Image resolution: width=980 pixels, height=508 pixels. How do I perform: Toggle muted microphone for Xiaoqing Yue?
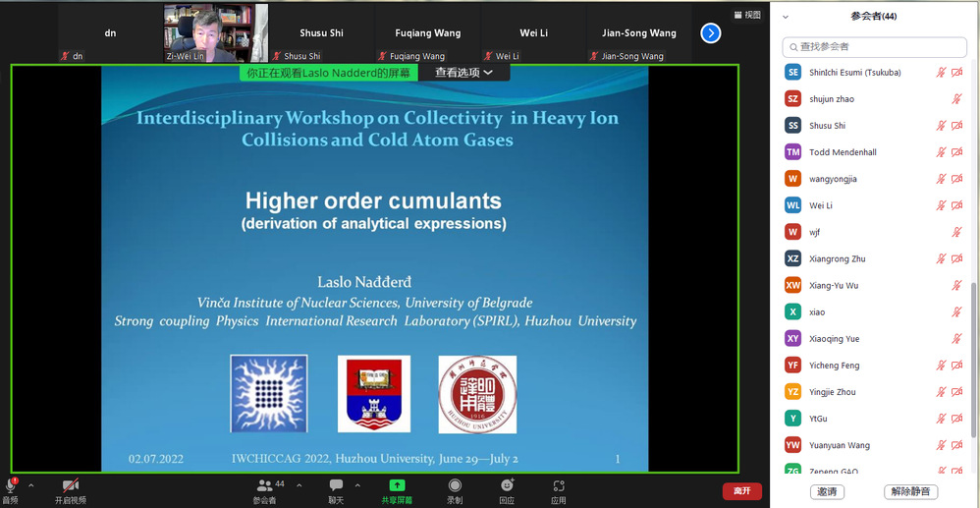tap(957, 339)
